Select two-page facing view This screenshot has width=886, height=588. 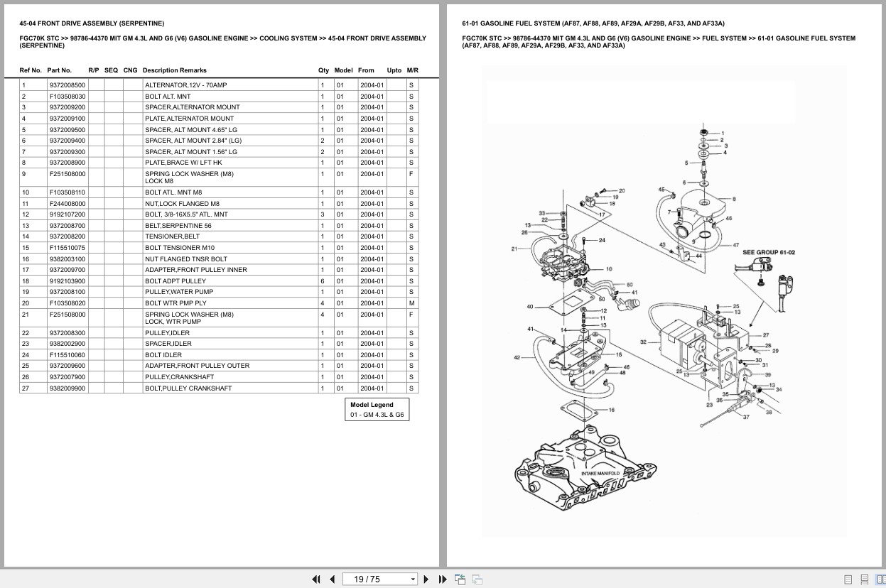click(x=880, y=579)
